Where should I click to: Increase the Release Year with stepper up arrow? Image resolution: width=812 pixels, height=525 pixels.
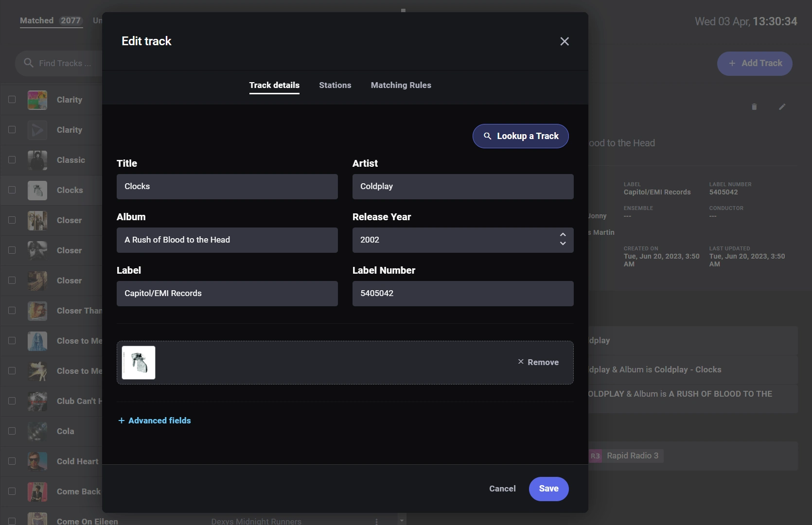[x=563, y=235]
